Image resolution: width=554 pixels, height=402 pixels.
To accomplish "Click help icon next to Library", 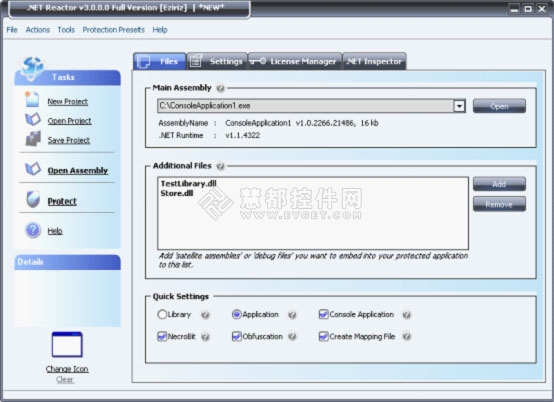I will pyautogui.click(x=205, y=315).
